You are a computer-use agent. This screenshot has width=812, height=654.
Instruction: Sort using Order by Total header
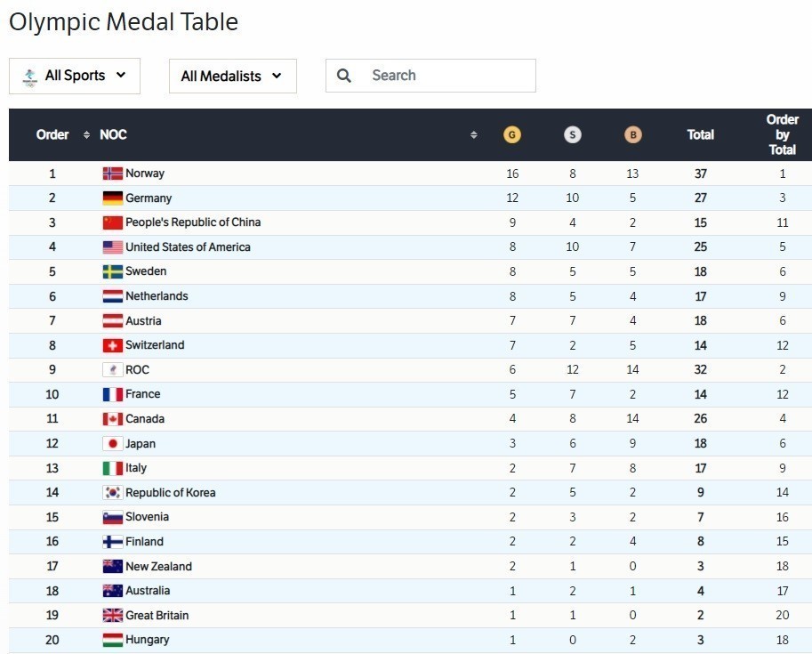click(782, 135)
